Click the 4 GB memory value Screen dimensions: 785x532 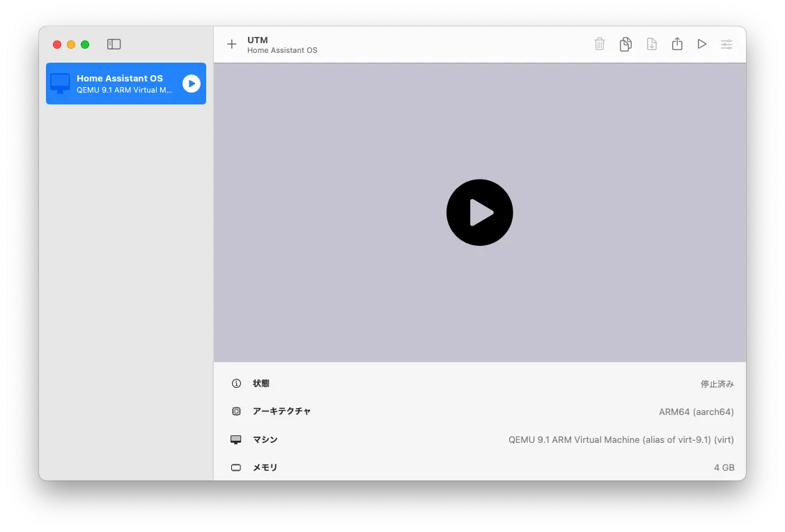(x=724, y=467)
